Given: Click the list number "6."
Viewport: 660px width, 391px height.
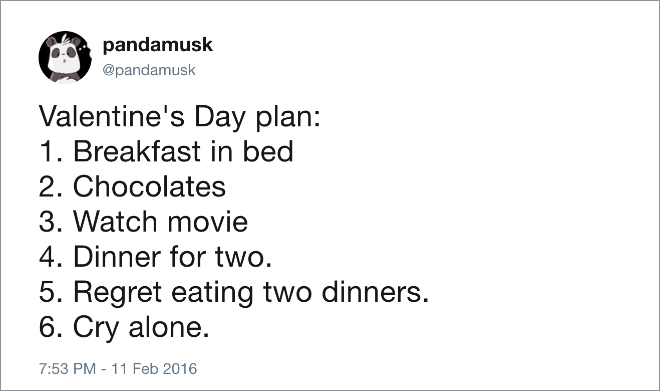Looking at the screenshot, I should (51, 327).
